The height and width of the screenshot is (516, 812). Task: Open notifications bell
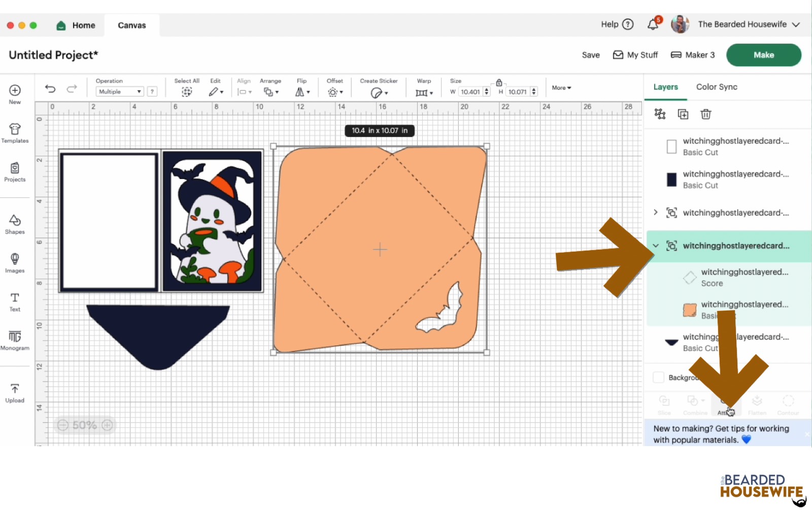coord(653,24)
